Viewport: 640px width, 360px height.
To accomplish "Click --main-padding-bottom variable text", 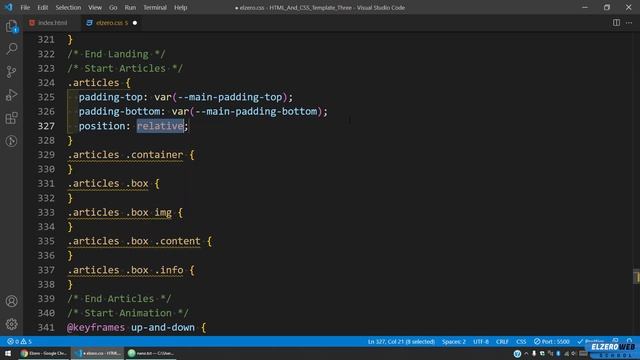I will (x=256, y=111).
